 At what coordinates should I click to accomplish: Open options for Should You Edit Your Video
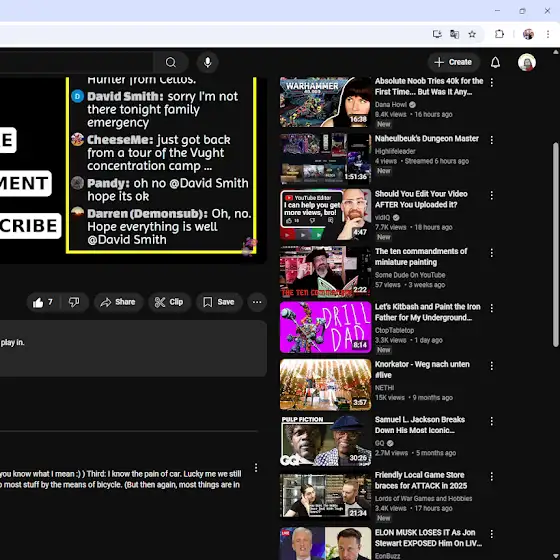pos(492,195)
